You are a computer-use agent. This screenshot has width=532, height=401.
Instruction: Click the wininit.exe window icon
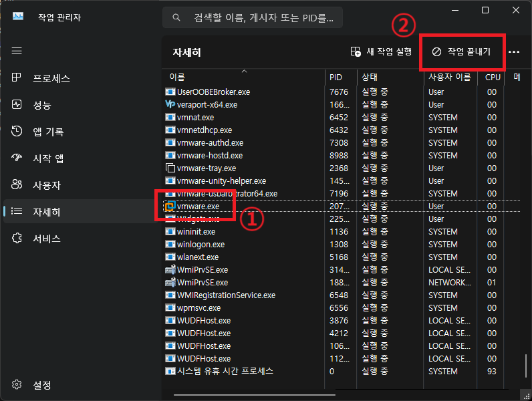tap(170, 231)
